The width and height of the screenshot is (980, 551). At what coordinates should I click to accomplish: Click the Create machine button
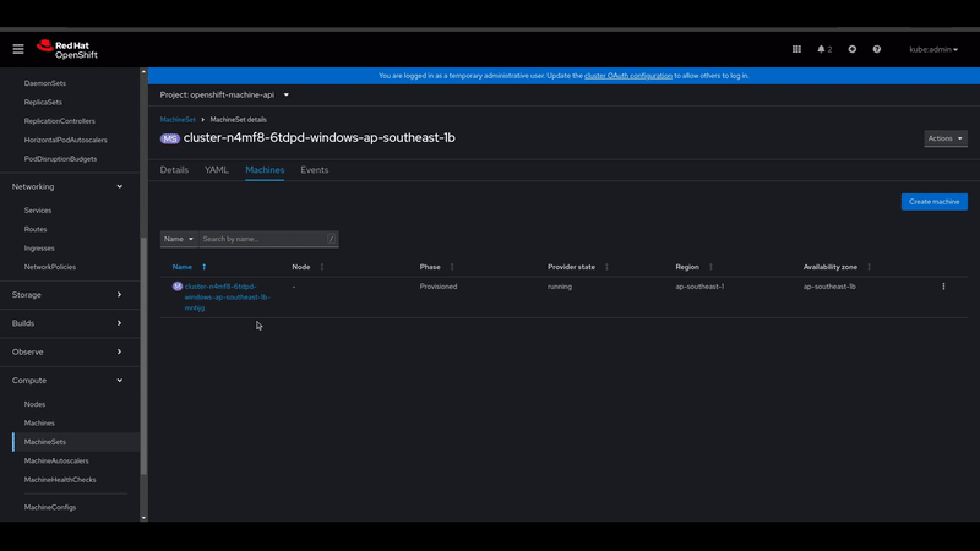pos(934,201)
